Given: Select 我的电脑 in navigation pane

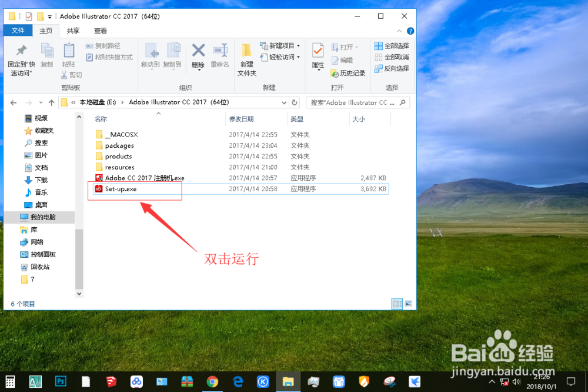Looking at the screenshot, I should (x=38, y=217).
